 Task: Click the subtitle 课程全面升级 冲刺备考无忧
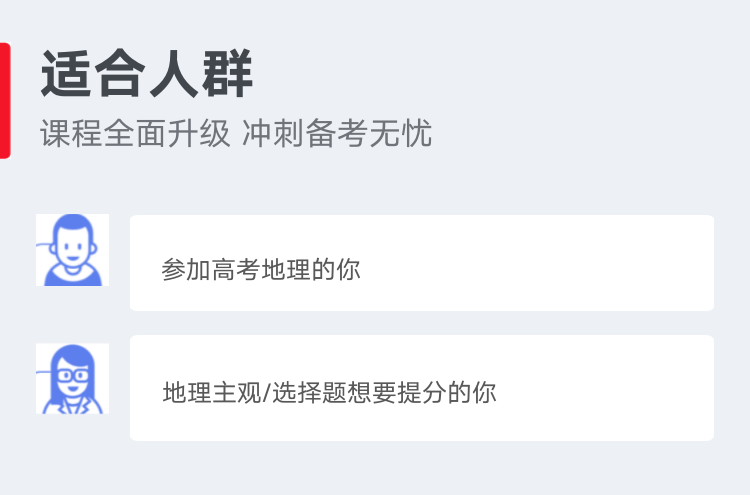click(236, 133)
